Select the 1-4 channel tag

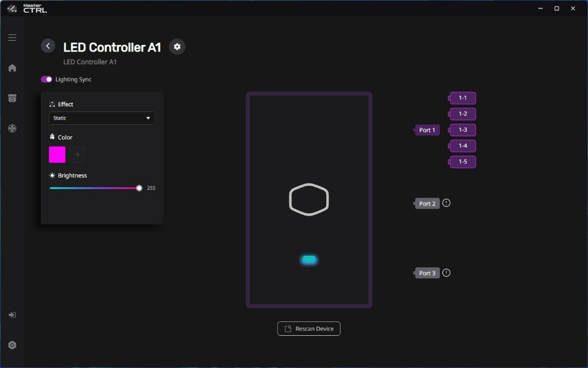pyautogui.click(x=463, y=145)
